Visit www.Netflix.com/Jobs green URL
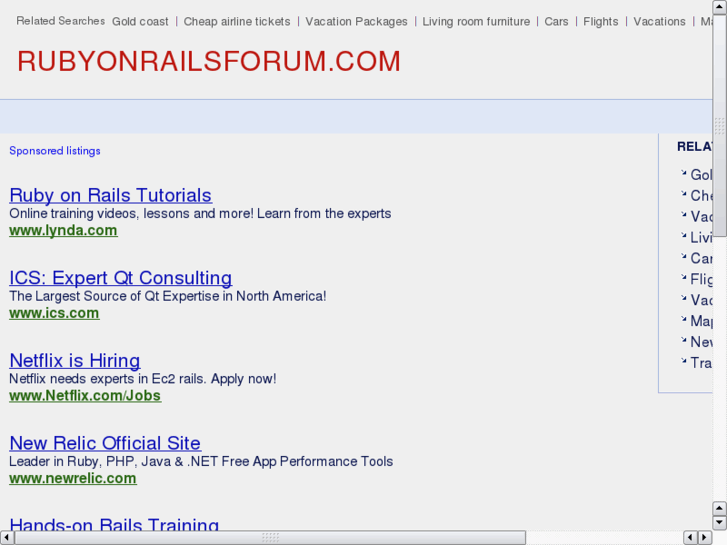727x545 pixels. coord(85,396)
